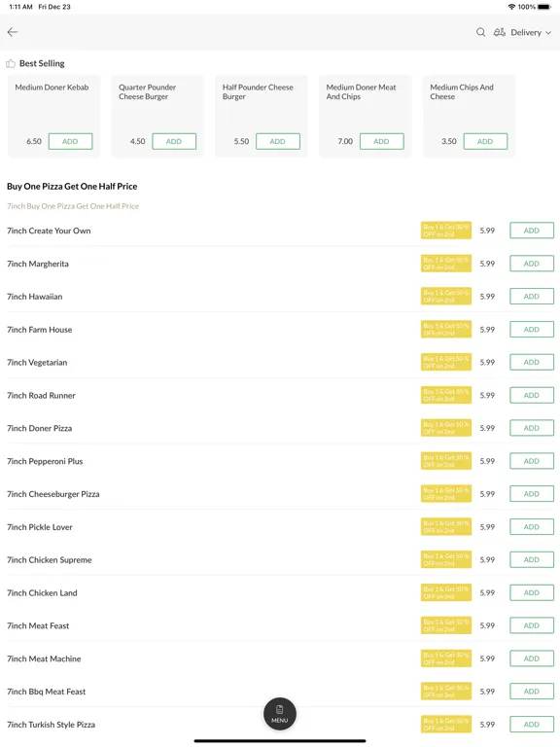
Task: Open the 7inch Buy One Pizza subcategory link
Action: (x=73, y=206)
